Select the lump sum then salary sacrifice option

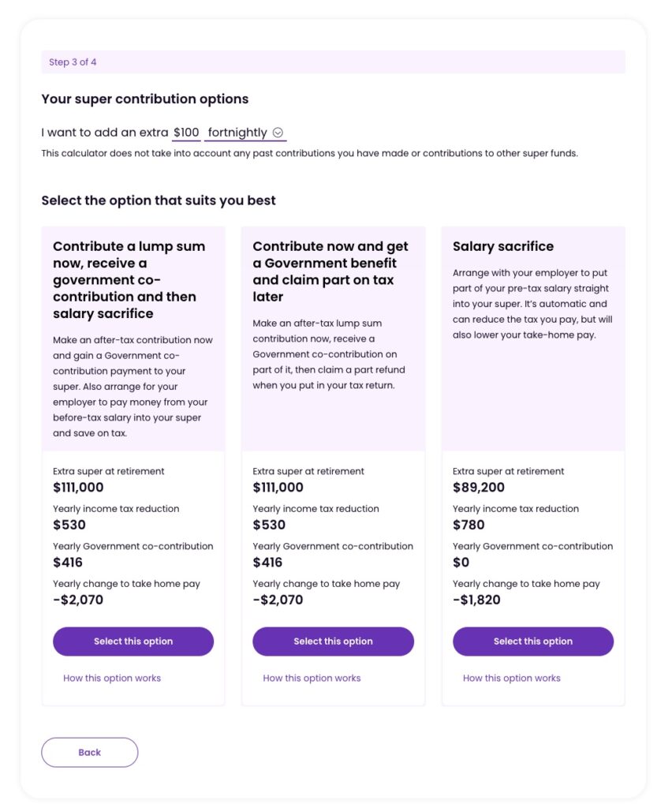(x=133, y=642)
